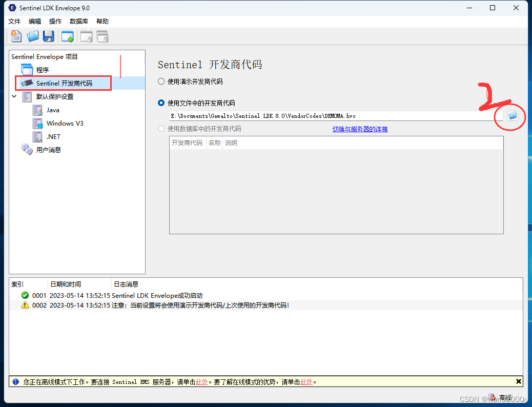Click second 此处 link about online mode advantages
Screen dimensions: 532x407
point(306,382)
